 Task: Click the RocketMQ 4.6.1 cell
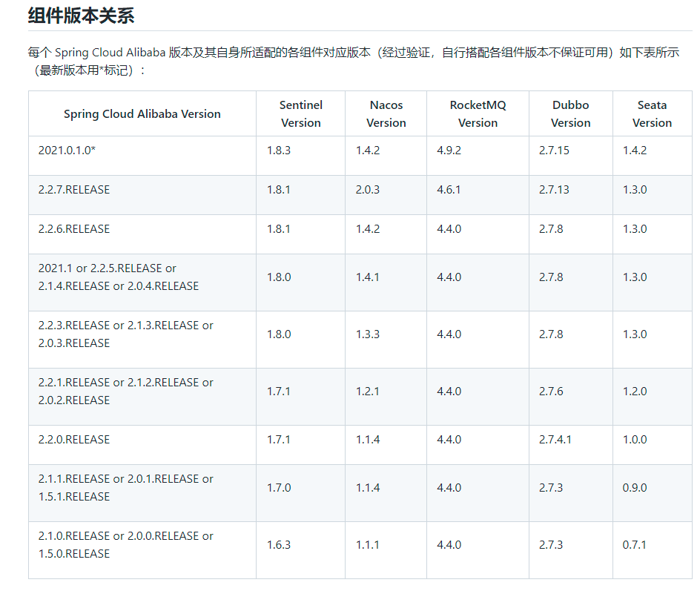pos(449,190)
